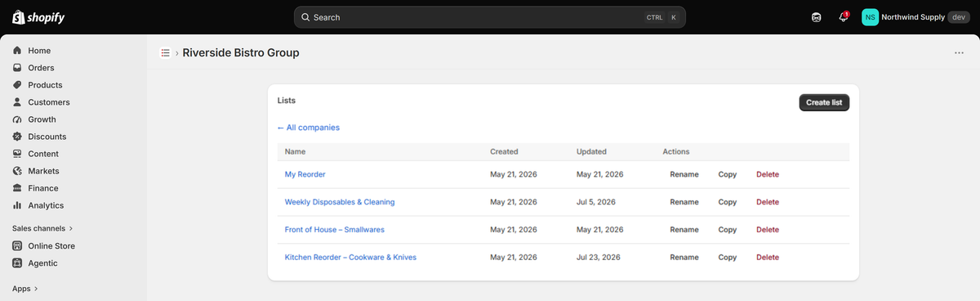Click the Finance bank icon
980x301 pixels.
[x=17, y=188]
